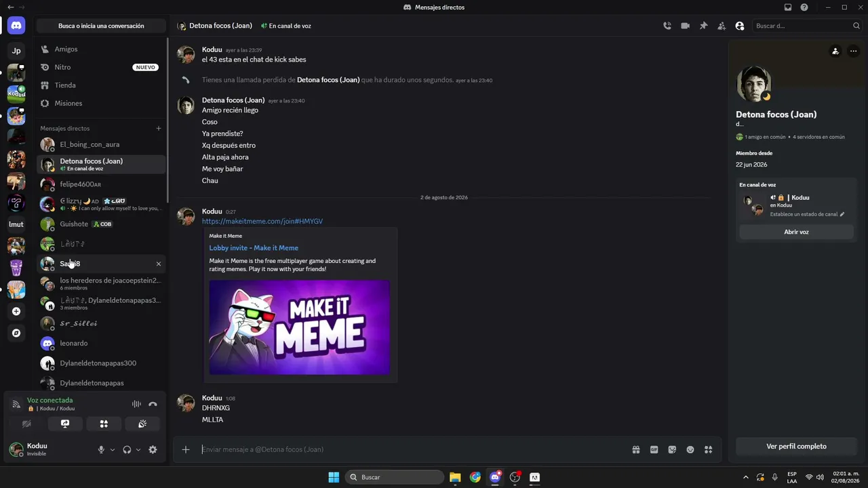Open the makeitmeme.com join link
Image resolution: width=868 pixels, height=488 pixels.
262,222
